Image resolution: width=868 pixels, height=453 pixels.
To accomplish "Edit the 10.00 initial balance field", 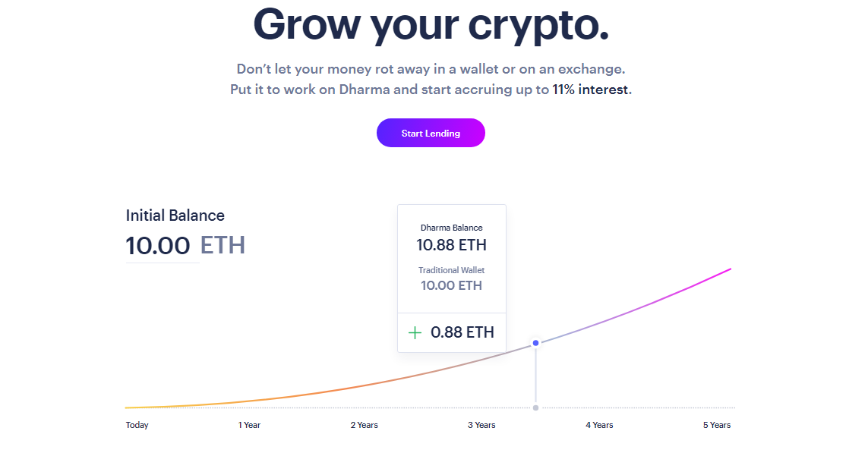I will coord(158,246).
